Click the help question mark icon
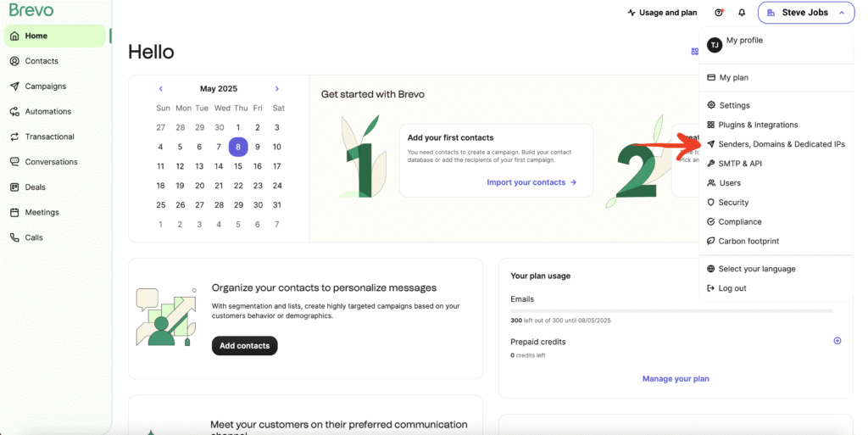This screenshot has width=868, height=435. pos(719,13)
